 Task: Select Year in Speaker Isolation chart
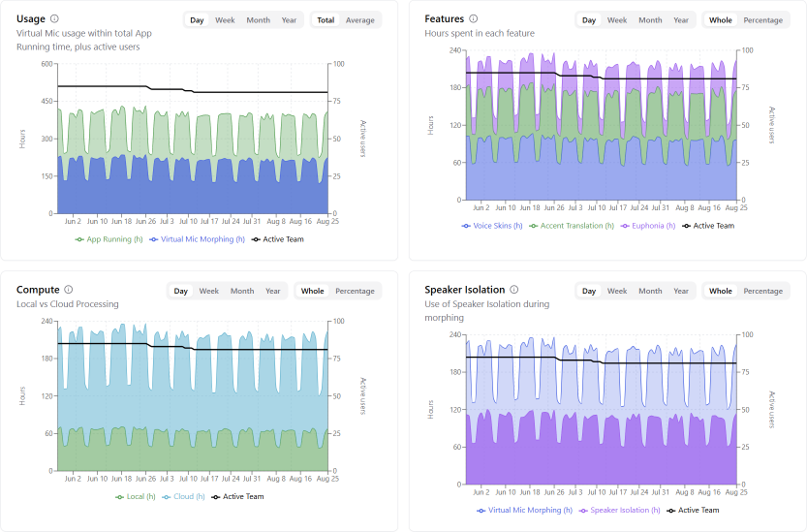coord(681,291)
